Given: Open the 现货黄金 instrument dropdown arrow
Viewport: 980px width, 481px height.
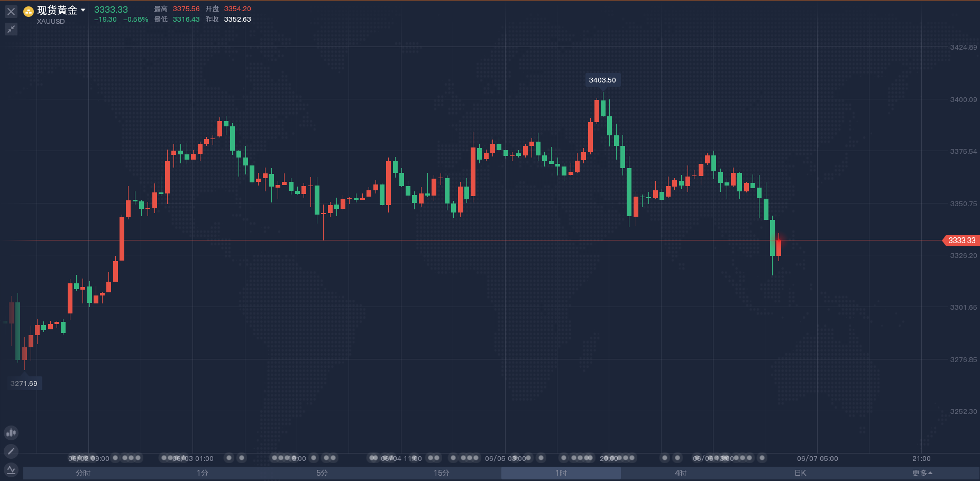Looking at the screenshot, I should click(83, 10).
